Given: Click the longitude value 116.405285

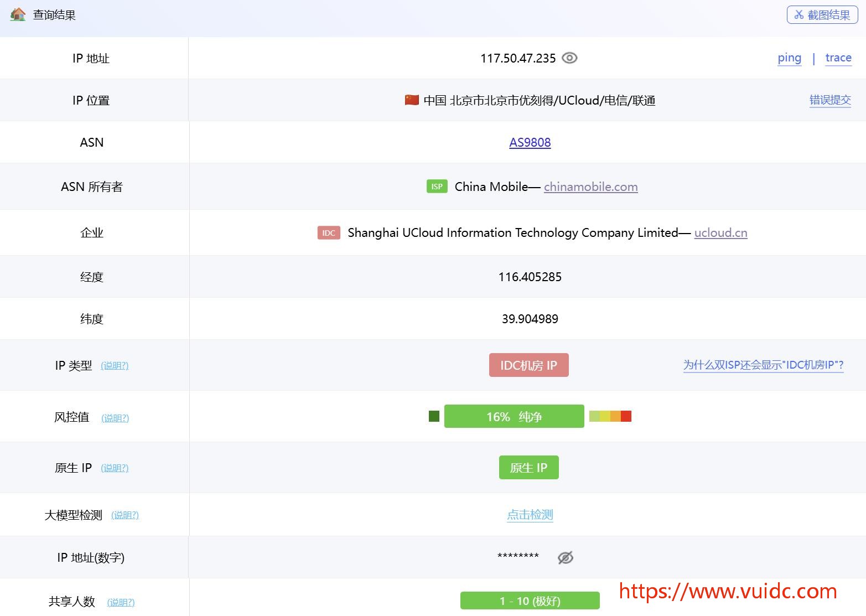Looking at the screenshot, I should click(530, 277).
